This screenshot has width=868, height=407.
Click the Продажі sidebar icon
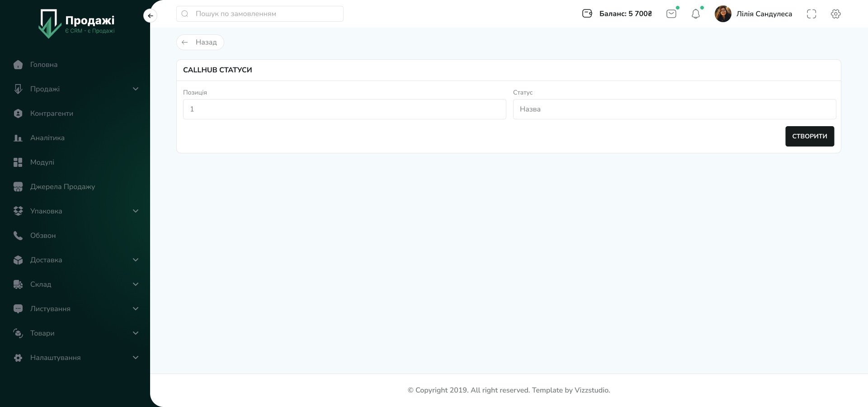coord(18,89)
